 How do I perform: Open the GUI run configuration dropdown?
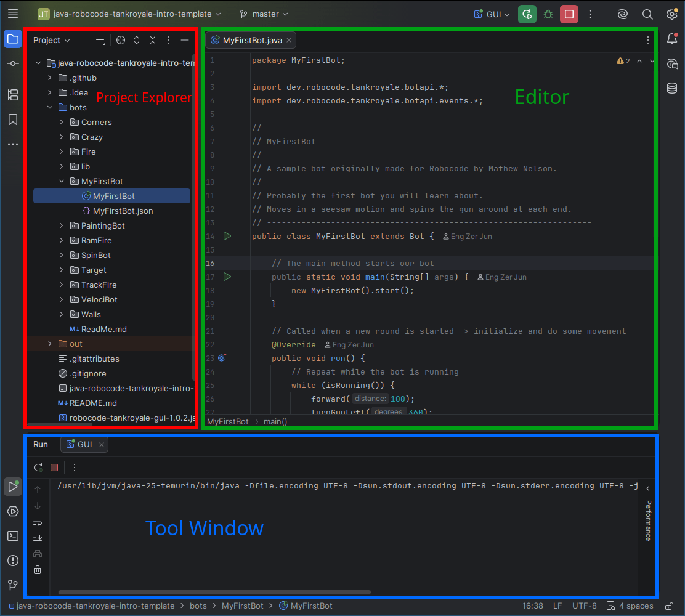click(x=492, y=14)
